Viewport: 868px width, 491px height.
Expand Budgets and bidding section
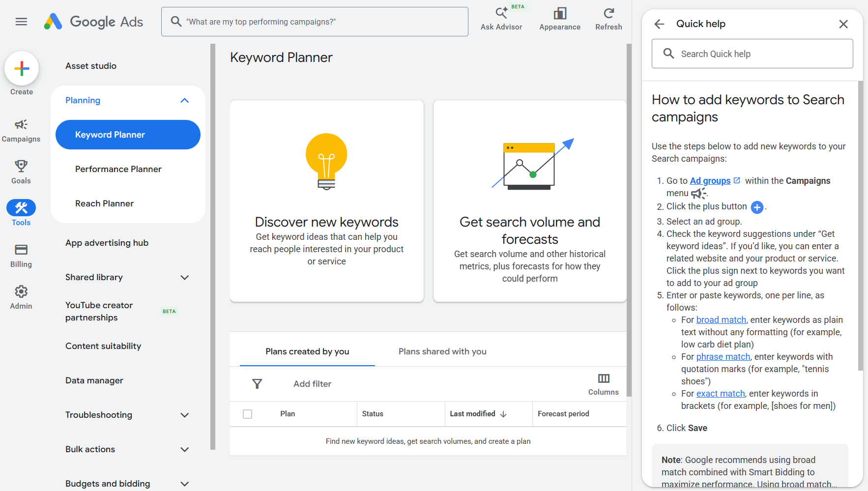185,484
